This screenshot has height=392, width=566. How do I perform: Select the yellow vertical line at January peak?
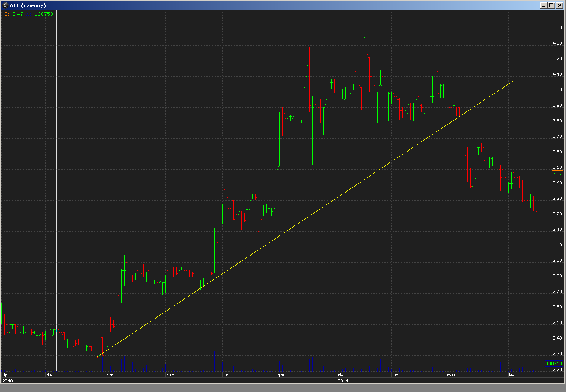click(x=372, y=75)
